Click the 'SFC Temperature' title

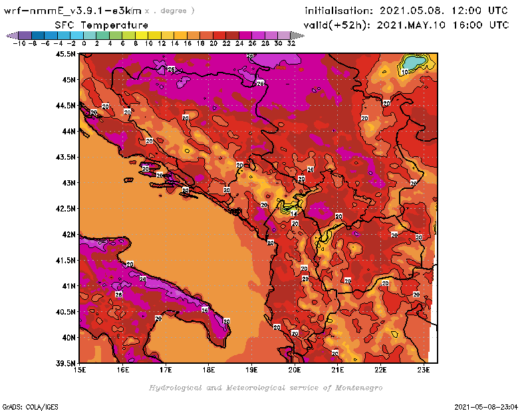click(102, 25)
